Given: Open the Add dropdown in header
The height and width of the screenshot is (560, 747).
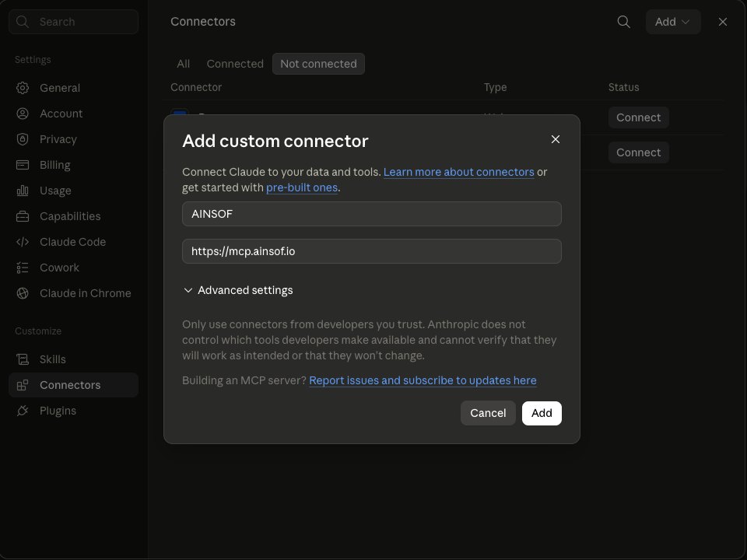Looking at the screenshot, I should click(x=673, y=22).
